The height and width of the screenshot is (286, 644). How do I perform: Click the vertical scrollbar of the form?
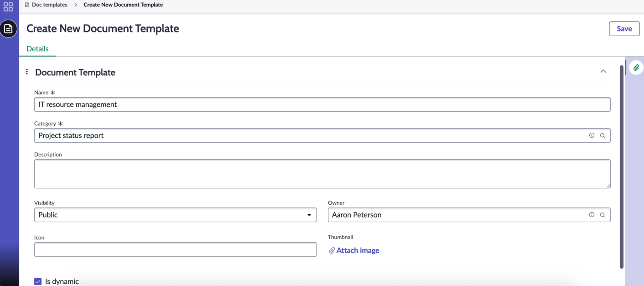tap(622, 167)
